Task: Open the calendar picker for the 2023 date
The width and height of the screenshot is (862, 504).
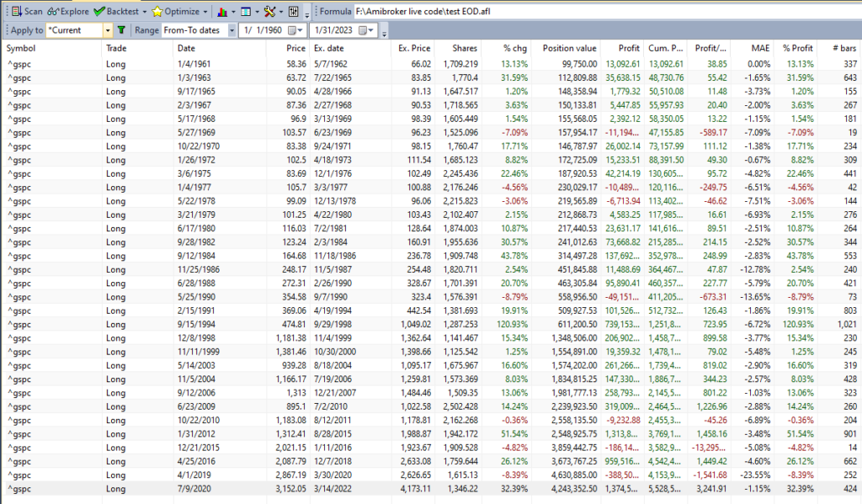Action: (362, 29)
